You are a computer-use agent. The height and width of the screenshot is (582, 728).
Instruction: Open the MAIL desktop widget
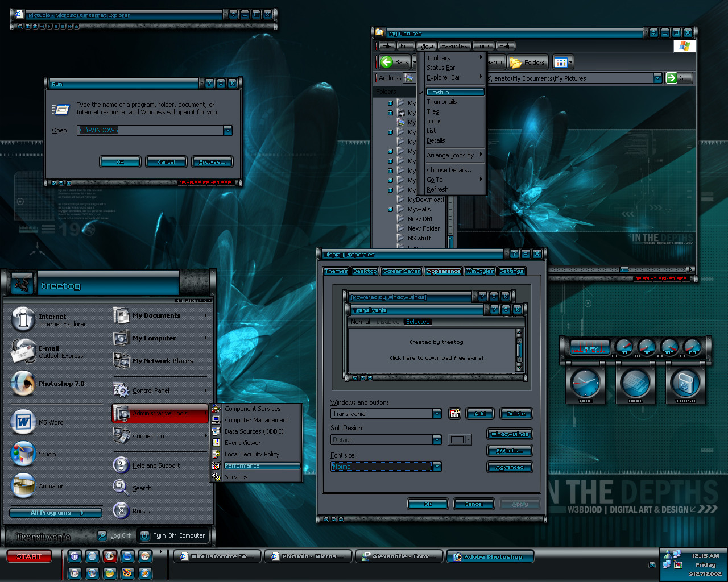point(635,384)
